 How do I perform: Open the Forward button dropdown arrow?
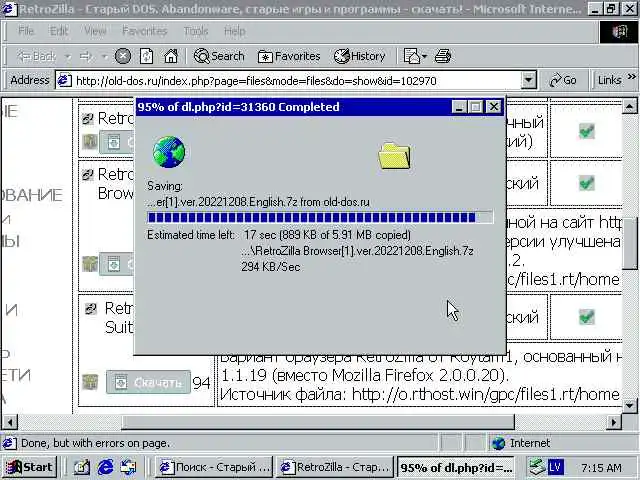coord(104,56)
